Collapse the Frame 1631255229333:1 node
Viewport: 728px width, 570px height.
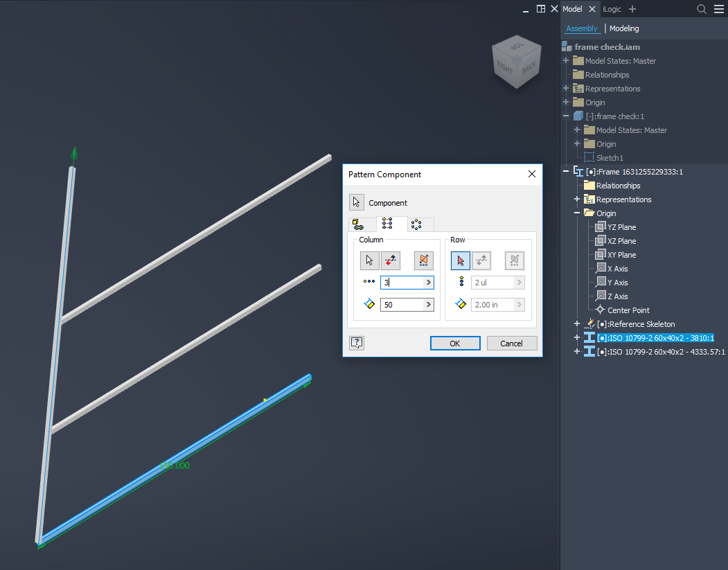tap(566, 171)
